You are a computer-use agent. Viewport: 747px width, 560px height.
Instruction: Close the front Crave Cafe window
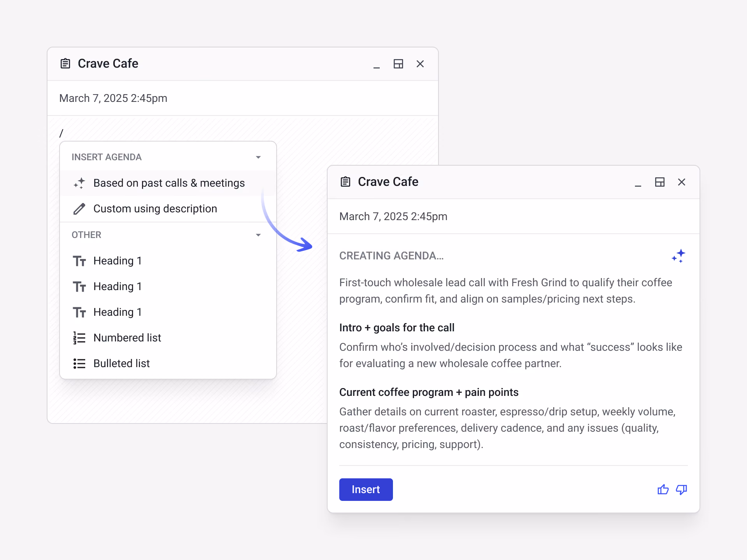click(682, 182)
